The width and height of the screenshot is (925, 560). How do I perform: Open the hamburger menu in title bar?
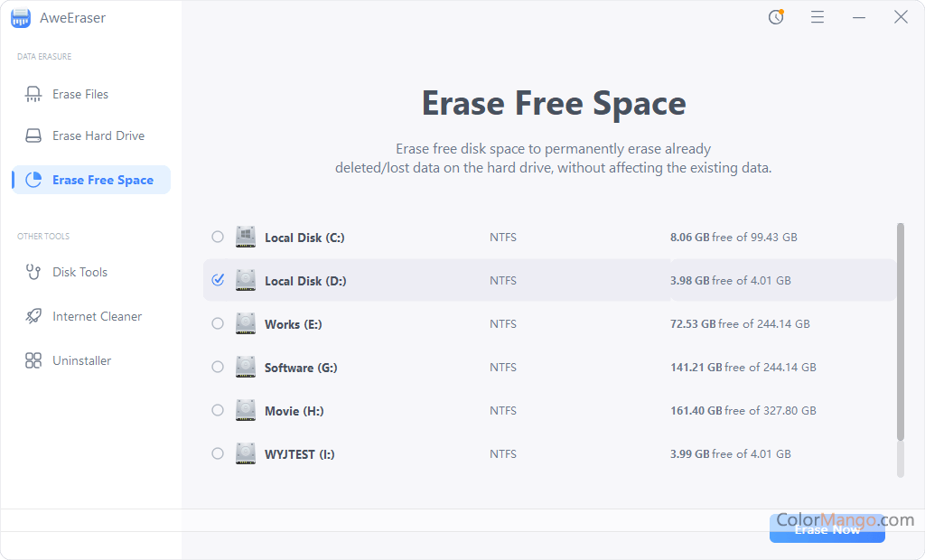[818, 17]
